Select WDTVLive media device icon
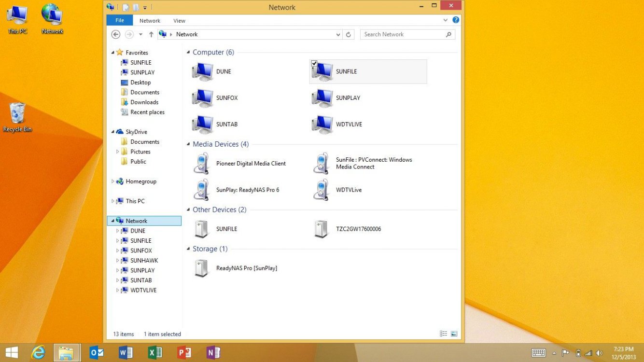The image size is (644, 362). click(x=322, y=190)
